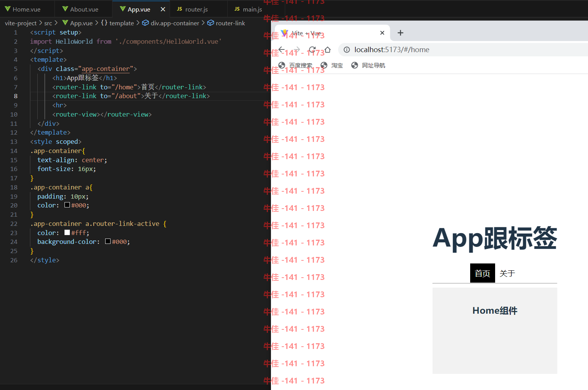Go back in the browser
The width and height of the screenshot is (588, 390).
pos(282,49)
